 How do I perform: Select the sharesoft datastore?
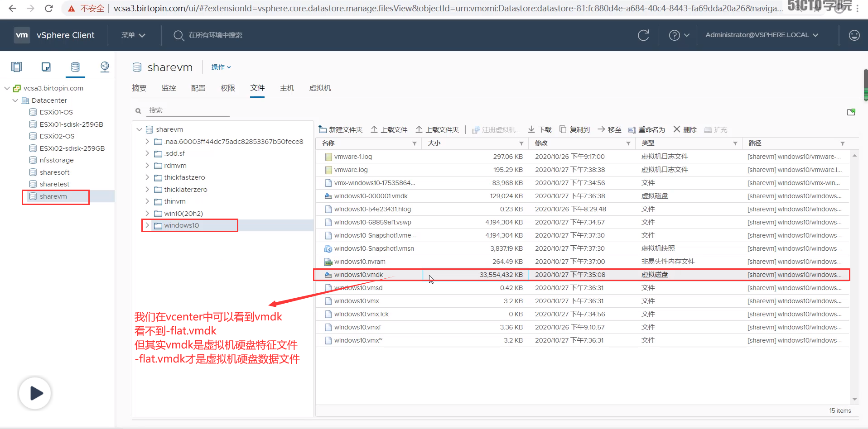[55, 172]
